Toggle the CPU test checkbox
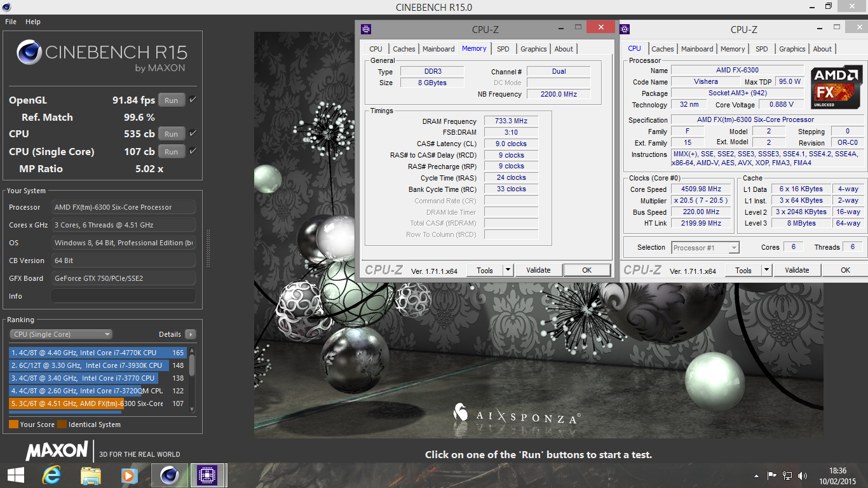868x488 pixels. click(x=193, y=133)
